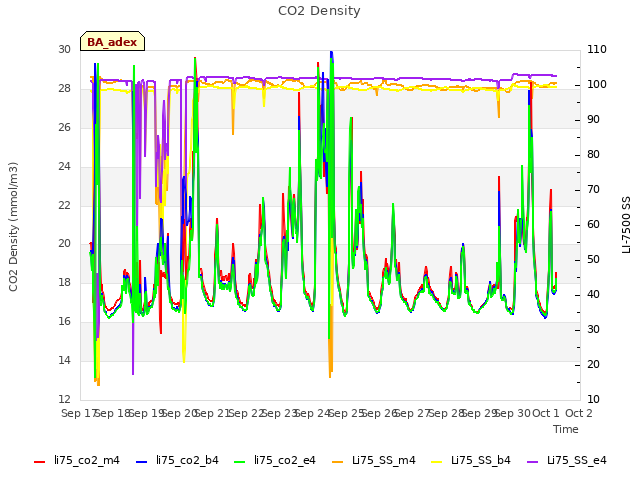Click the Time axis label
This screenshot has width=640, height=480.
(566, 429)
